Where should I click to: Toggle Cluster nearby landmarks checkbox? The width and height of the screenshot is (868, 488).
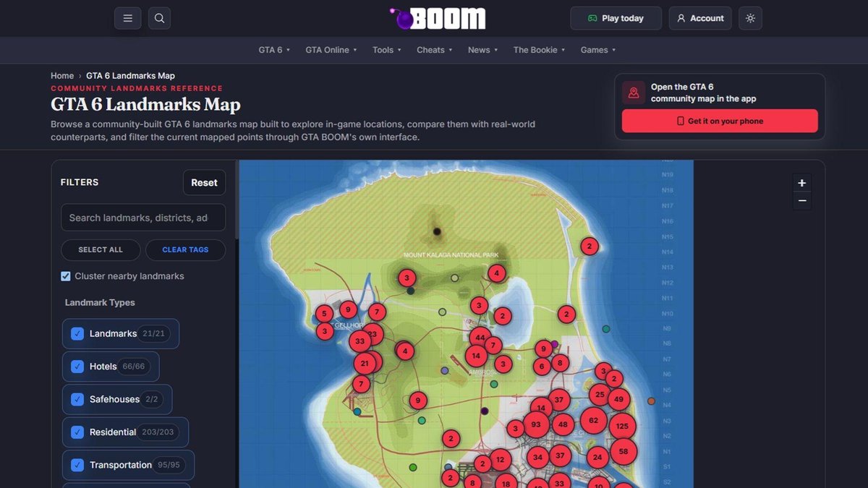[66, 276]
